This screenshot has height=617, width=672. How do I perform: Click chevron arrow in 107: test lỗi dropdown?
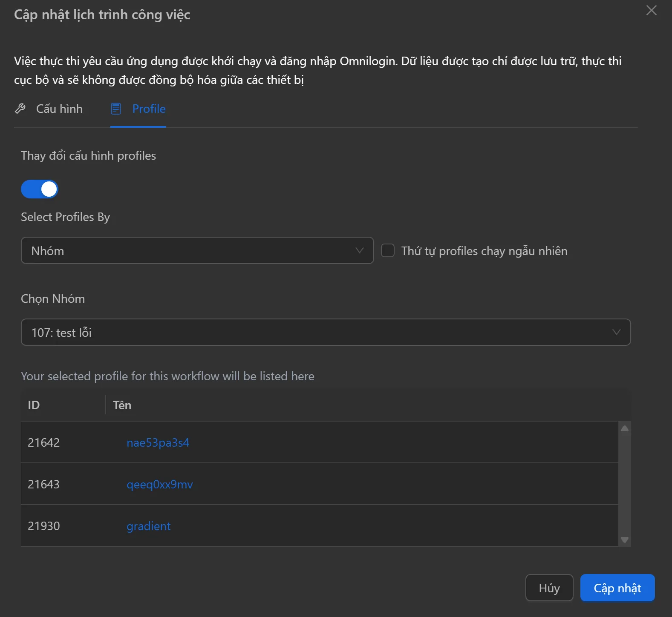click(616, 332)
